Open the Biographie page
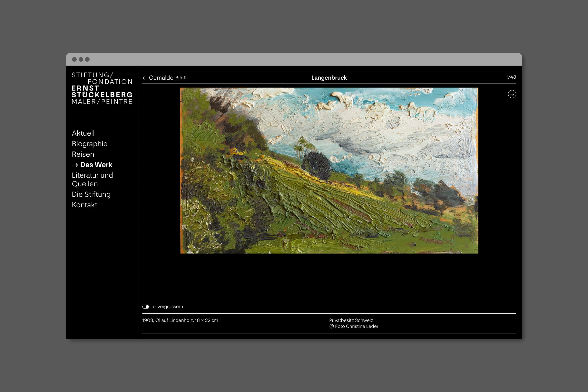Image resolution: width=588 pixels, height=392 pixels. tap(90, 144)
